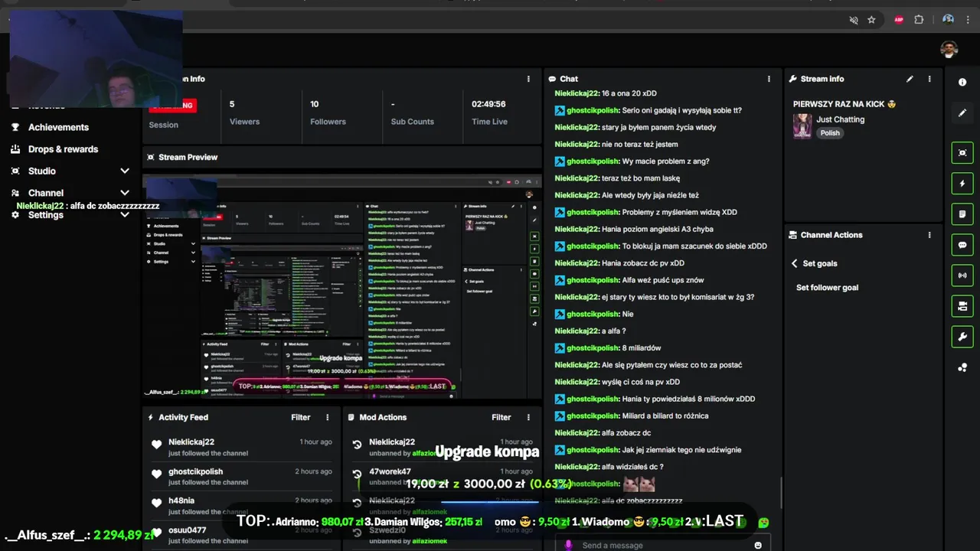
Task: Select ghostcikpolish in Activity Feed
Action: [x=196, y=471]
